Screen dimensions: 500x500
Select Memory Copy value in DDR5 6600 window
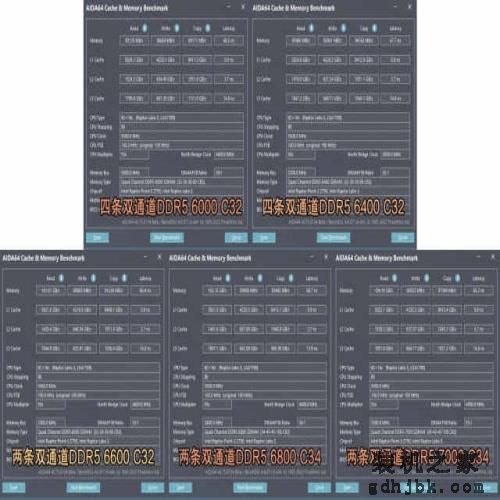[x=114, y=291]
